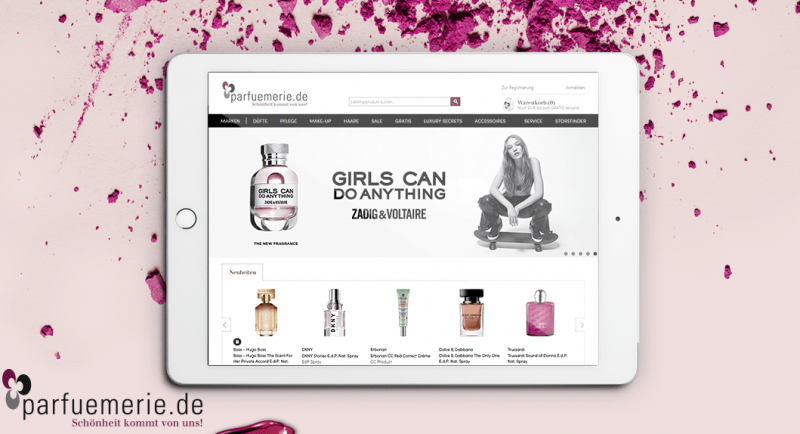Click the parfuemerie.de logo in the tablet header
This screenshot has width=800, height=434.
(x=265, y=94)
